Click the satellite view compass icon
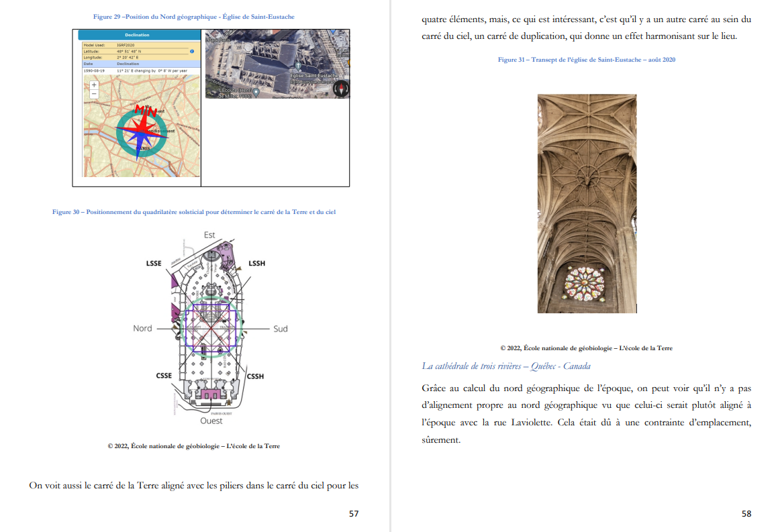Screen dimensions: 778x532 click(x=341, y=89)
